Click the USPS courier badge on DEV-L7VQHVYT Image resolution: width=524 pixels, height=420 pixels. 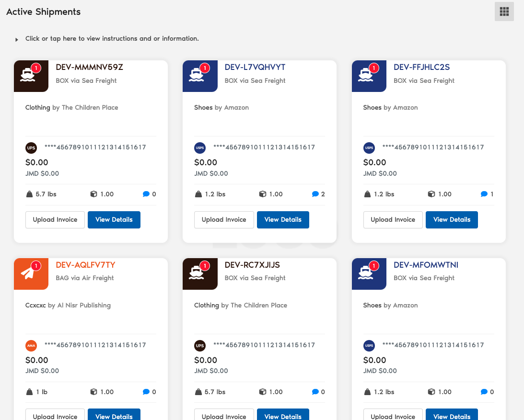point(200,148)
